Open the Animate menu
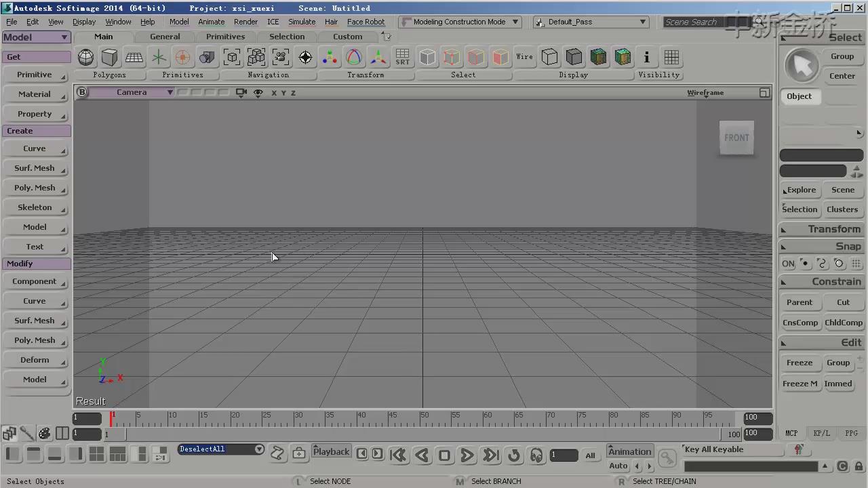 coord(211,22)
